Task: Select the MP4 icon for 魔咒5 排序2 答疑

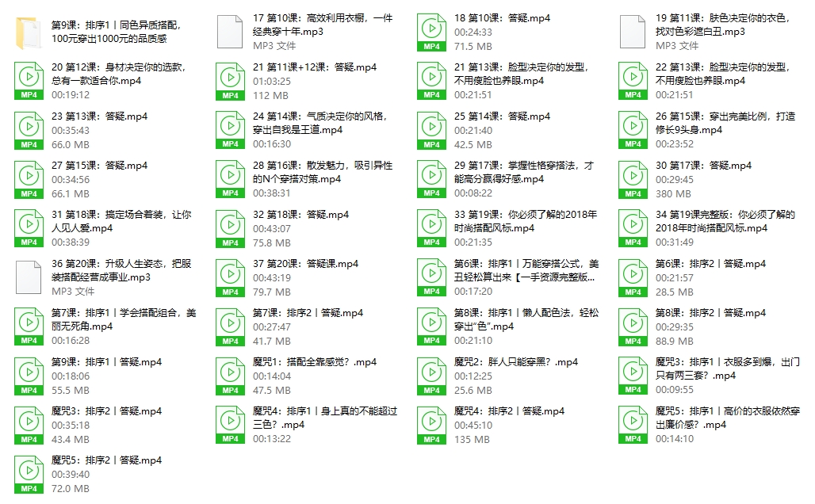Action: pos(29,475)
